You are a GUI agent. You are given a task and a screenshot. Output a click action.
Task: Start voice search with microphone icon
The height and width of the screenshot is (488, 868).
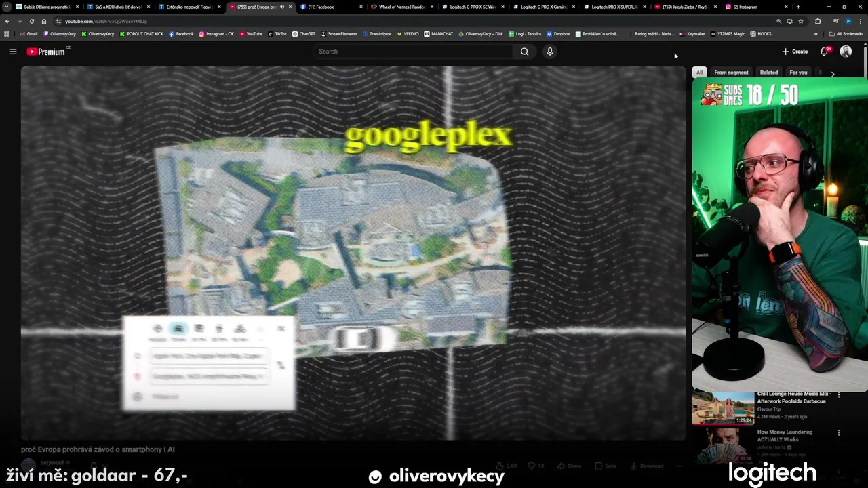click(x=550, y=52)
